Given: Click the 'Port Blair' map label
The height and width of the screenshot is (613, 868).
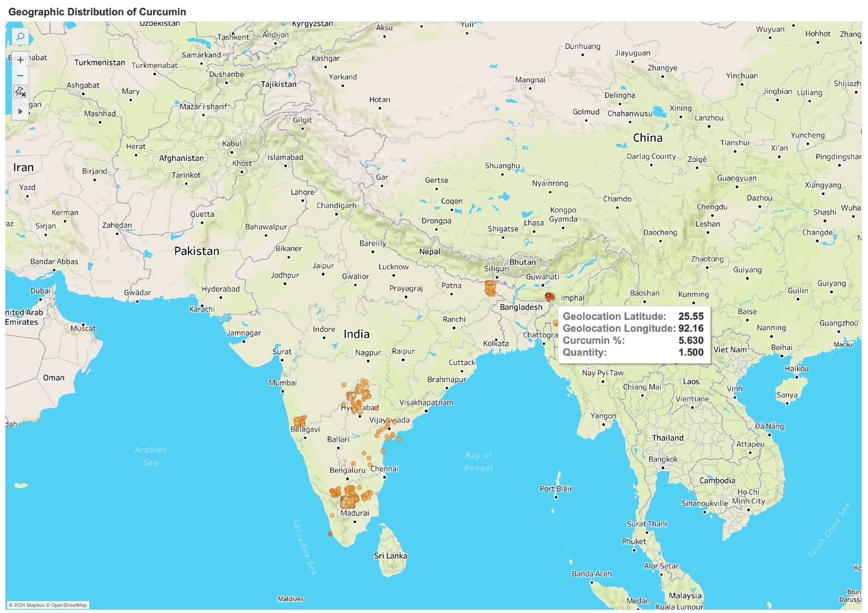Looking at the screenshot, I should [x=556, y=489].
